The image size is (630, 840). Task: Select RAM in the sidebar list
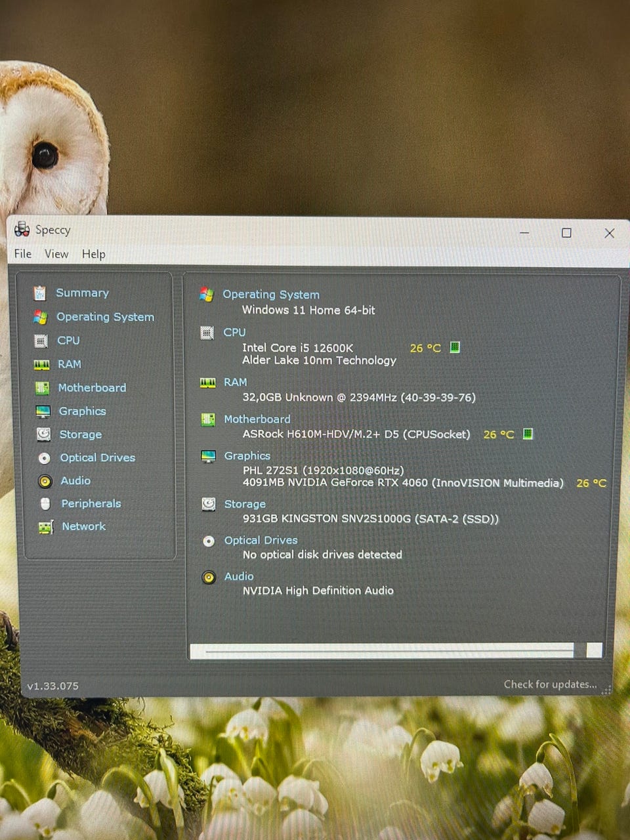(70, 364)
